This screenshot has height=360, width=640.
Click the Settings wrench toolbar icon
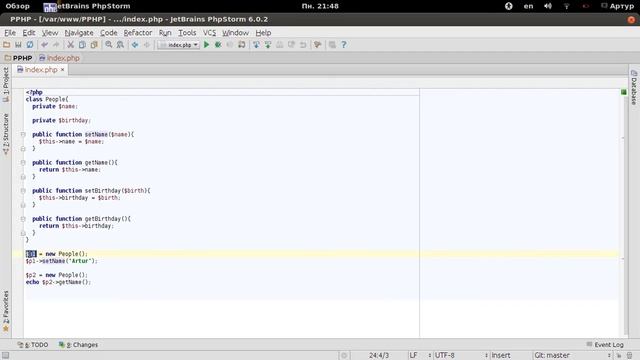[318, 45]
